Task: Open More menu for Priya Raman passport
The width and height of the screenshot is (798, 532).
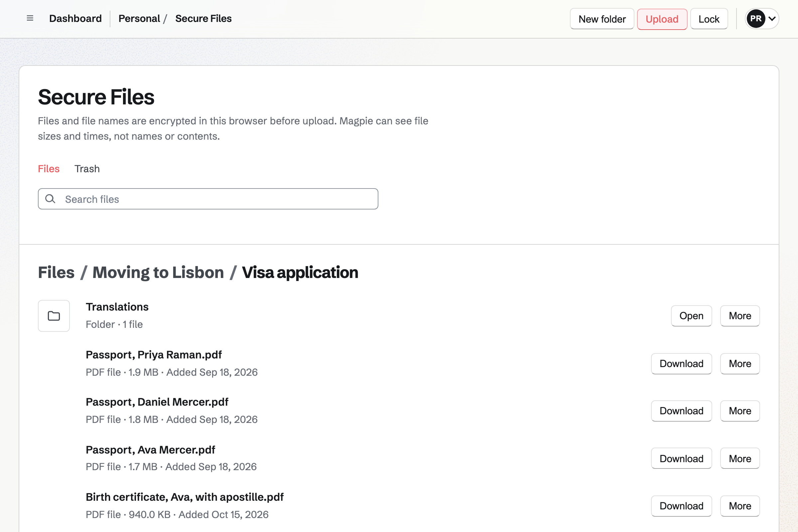Action: (740, 364)
